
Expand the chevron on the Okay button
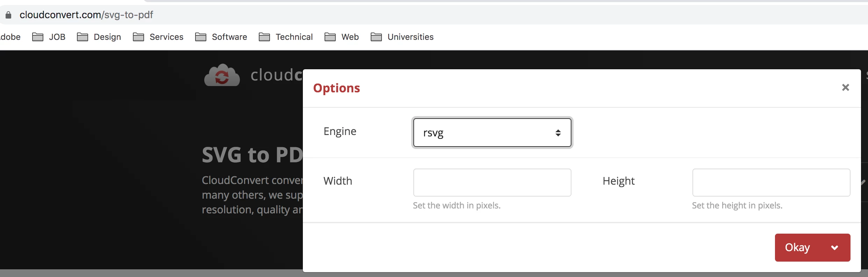pyautogui.click(x=835, y=248)
